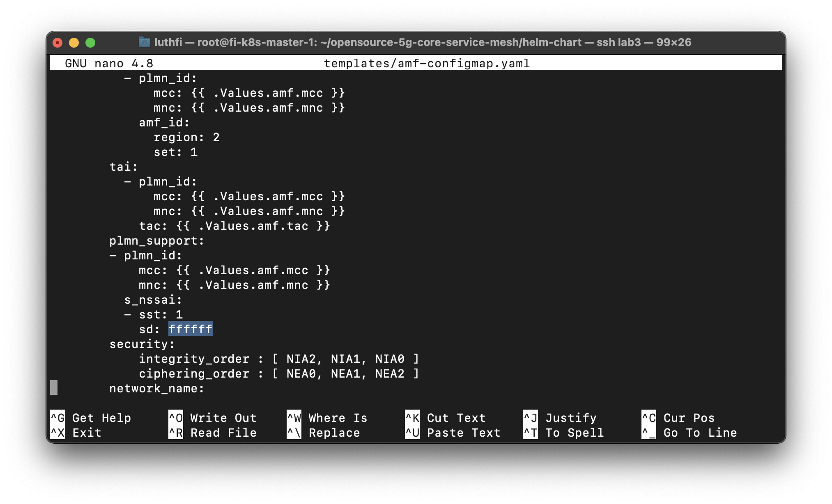Click the file name templates/amf-configmap.yaml in header
The height and width of the screenshot is (504, 832).
point(427,63)
